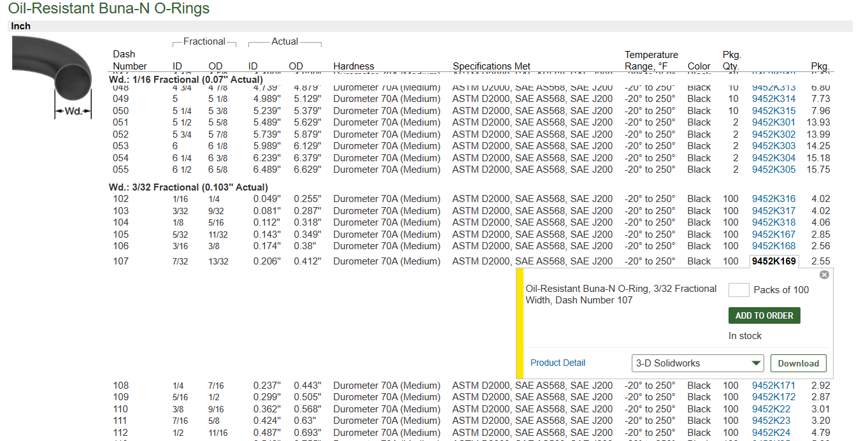Image resolution: width=868 pixels, height=441 pixels.
Task: Click part number 9452K305
Action: click(x=773, y=170)
